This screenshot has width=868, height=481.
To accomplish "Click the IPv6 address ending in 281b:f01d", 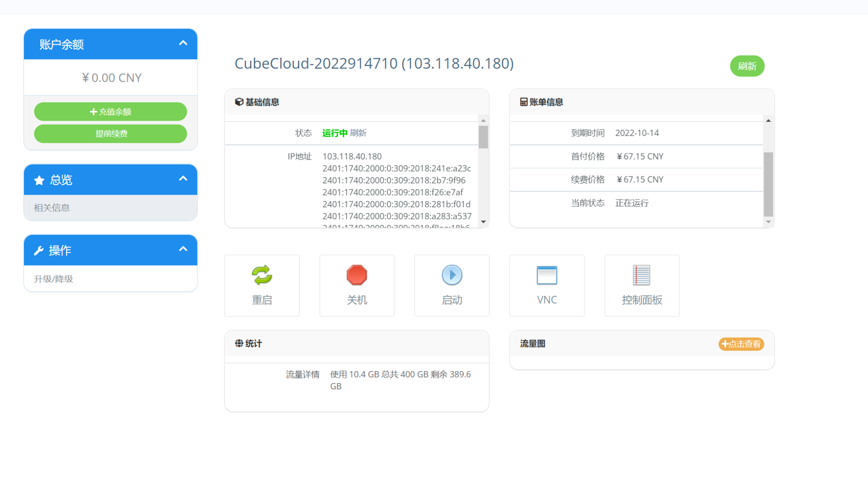I will click(396, 204).
